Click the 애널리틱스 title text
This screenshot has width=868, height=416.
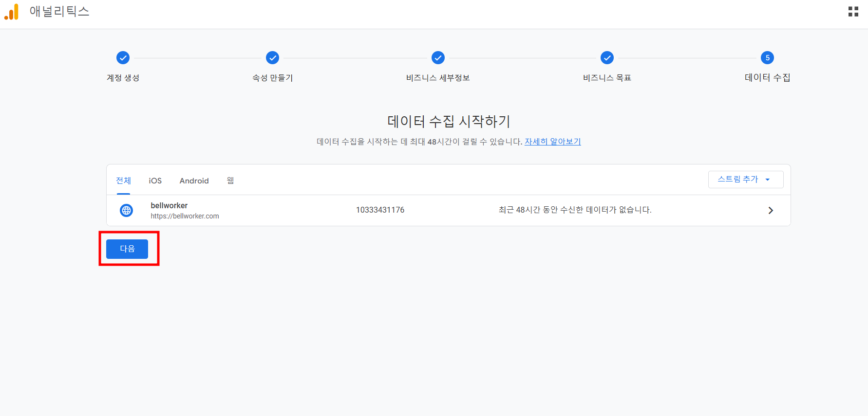pyautogui.click(x=59, y=11)
